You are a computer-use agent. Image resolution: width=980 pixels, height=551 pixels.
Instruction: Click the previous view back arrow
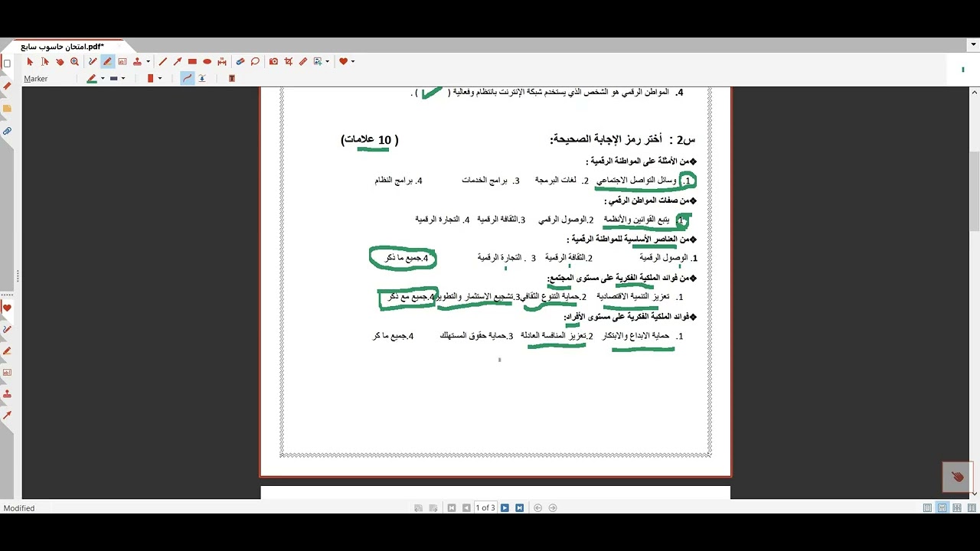(x=537, y=508)
